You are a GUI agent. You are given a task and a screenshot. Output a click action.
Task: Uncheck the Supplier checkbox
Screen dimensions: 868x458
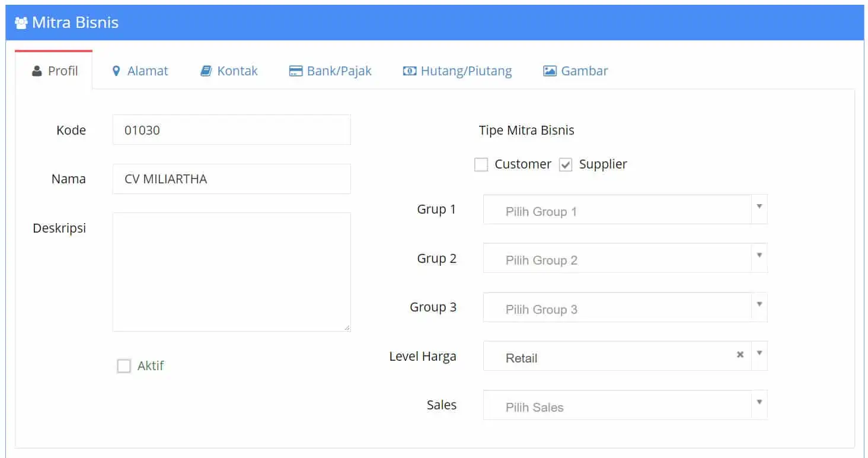point(566,165)
